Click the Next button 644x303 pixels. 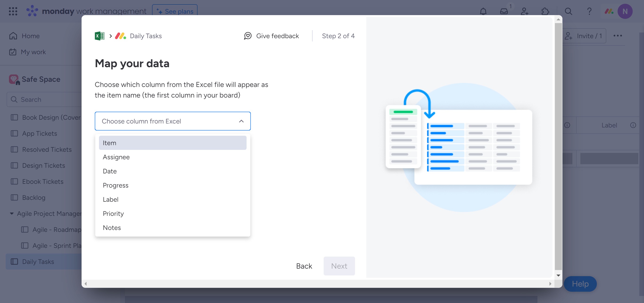click(339, 266)
